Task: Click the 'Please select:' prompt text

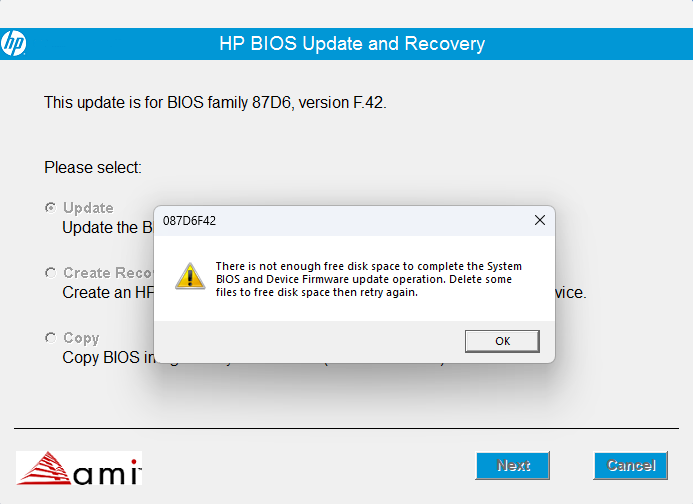Action: 93,167
